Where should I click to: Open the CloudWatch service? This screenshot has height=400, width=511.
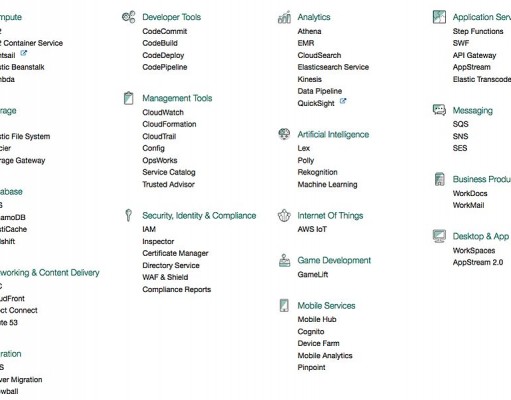163,112
